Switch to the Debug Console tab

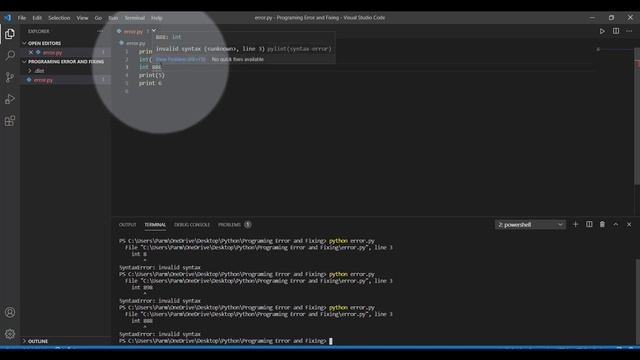coord(192,224)
